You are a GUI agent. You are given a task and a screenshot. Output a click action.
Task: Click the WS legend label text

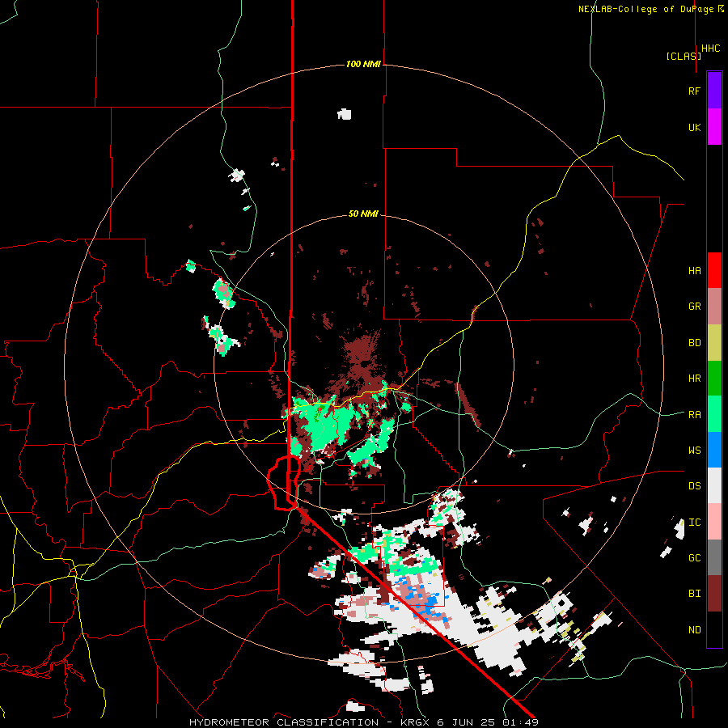695,450
